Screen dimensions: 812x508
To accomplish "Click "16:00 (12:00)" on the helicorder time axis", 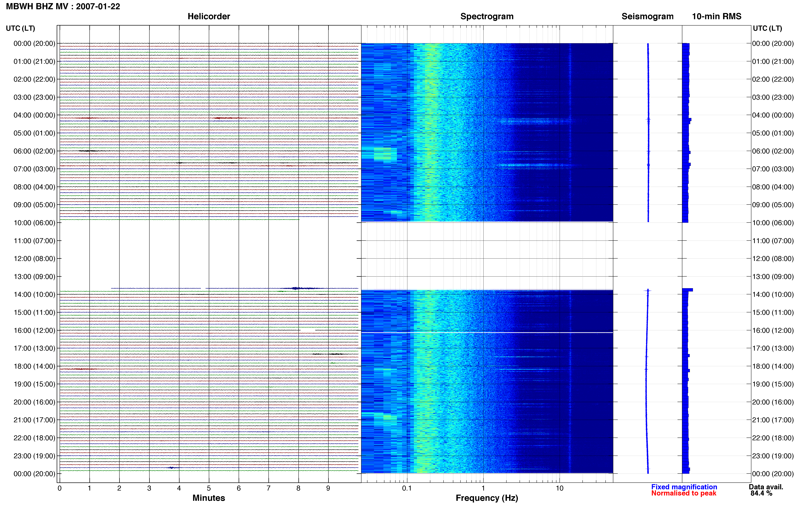I will point(34,330).
